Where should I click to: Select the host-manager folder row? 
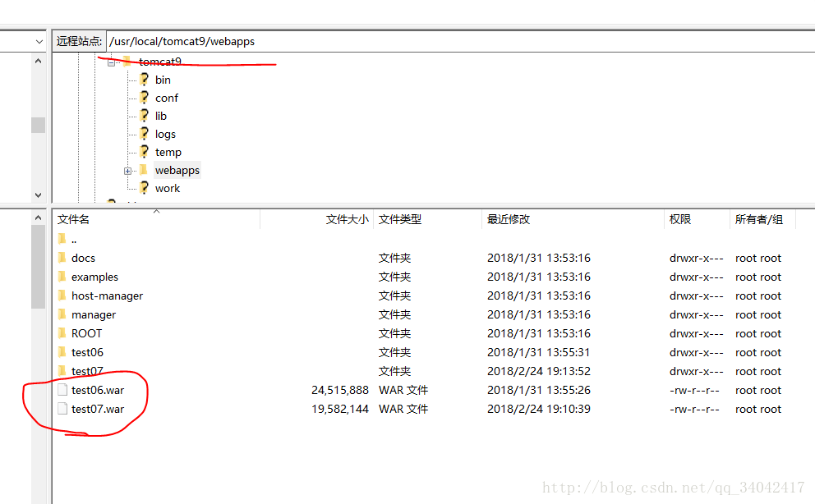tap(424, 296)
